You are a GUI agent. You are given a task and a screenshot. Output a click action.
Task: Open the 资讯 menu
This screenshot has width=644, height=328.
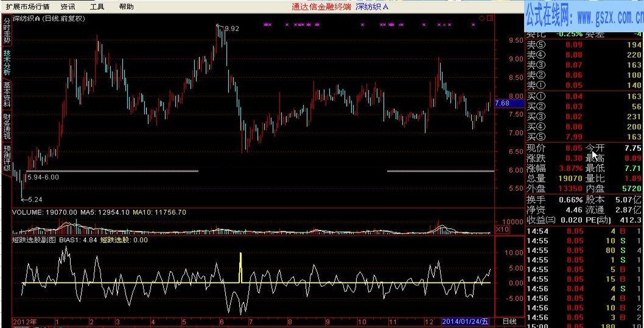pyautogui.click(x=68, y=7)
